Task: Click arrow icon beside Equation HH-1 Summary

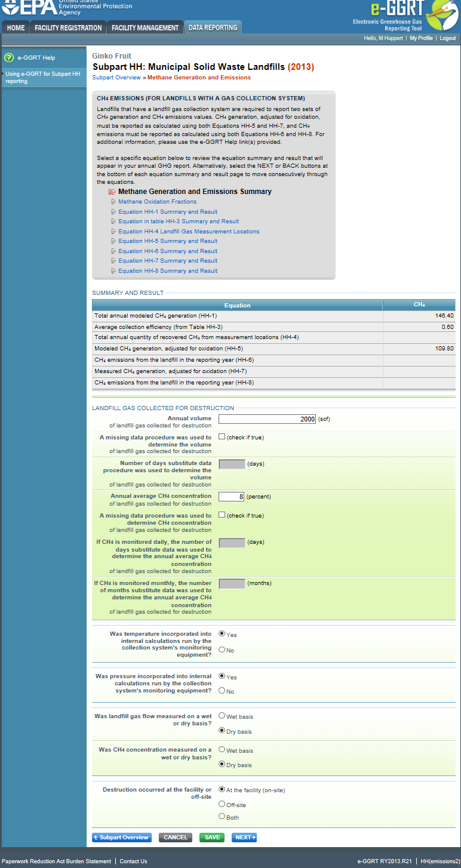Action: click(113, 212)
